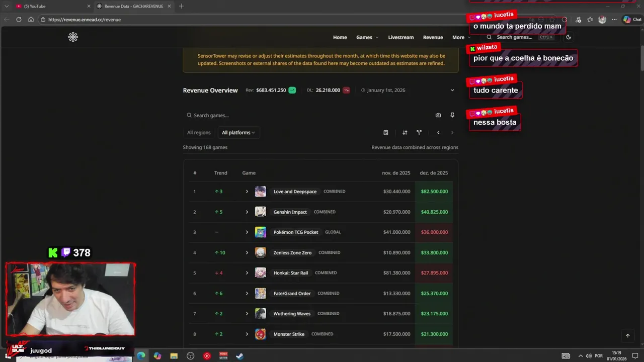Image resolution: width=644 pixels, height=362 pixels.
Task: Open the Home nav link
Action: 340,37
